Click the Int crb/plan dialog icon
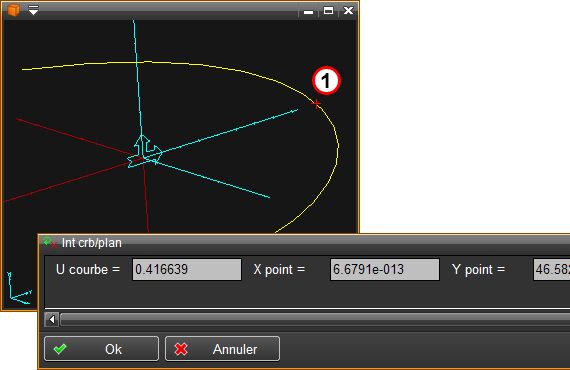Viewport: 570px width, 370px height. (x=49, y=242)
